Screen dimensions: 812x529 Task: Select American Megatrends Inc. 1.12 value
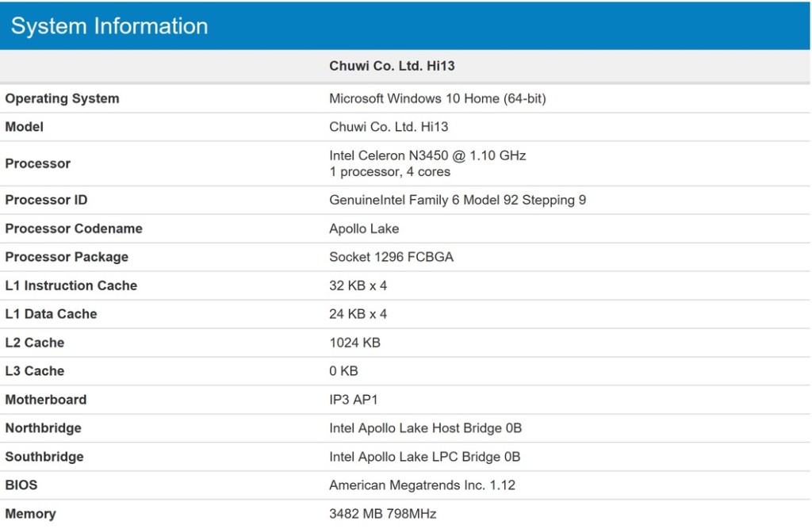click(423, 485)
